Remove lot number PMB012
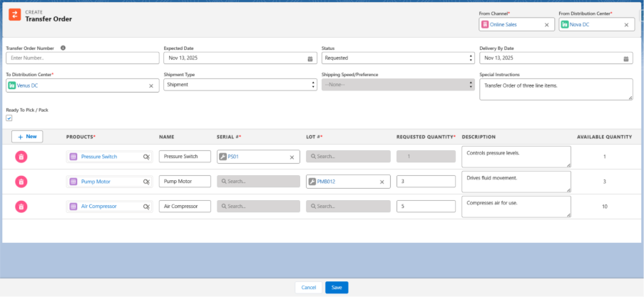This screenshot has width=644, height=297. (382, 182)
